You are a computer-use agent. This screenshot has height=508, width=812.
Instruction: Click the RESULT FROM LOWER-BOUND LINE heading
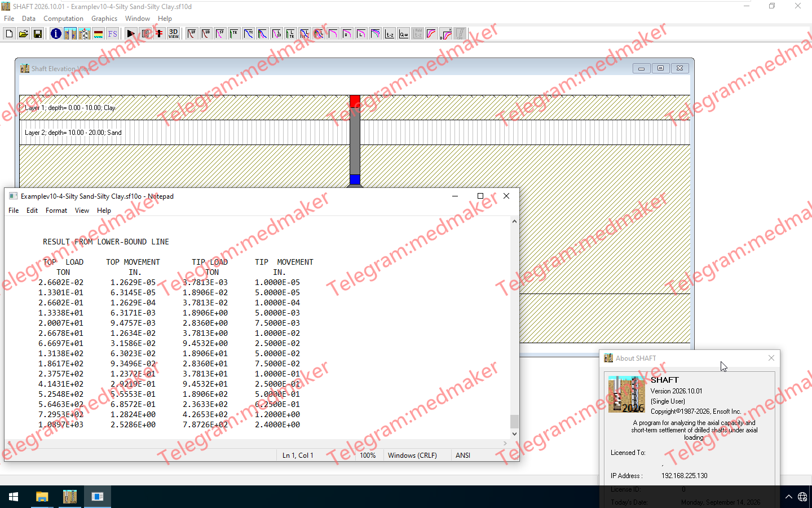106,242
